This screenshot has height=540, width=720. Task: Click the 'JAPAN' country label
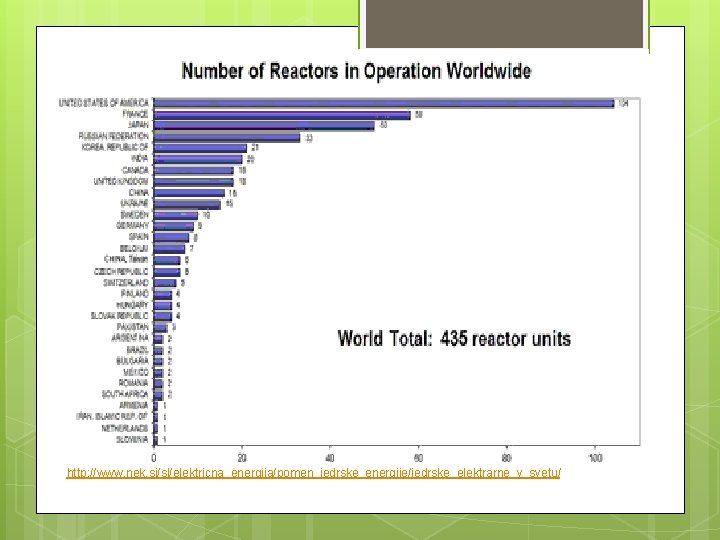click(138, 125)
